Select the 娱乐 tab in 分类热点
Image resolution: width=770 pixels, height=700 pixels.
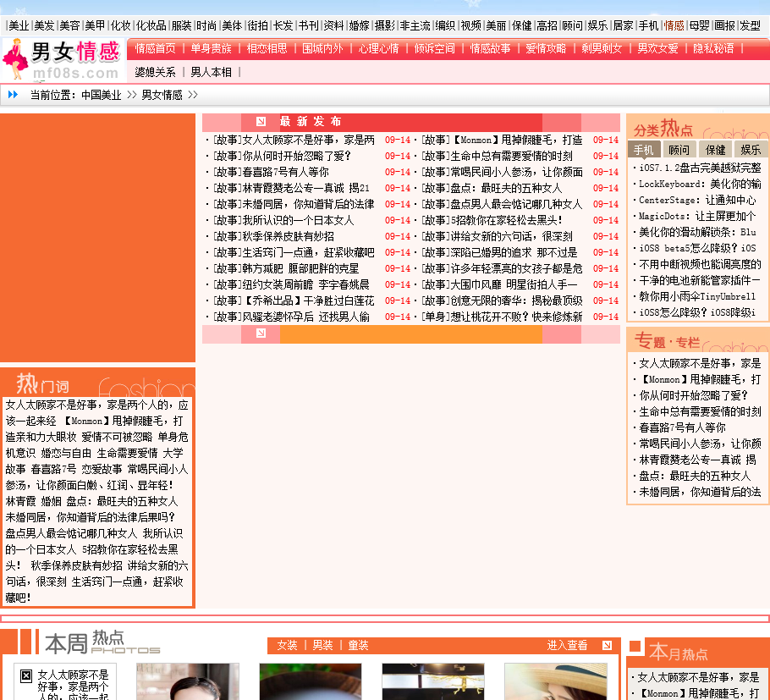tap(751, 149)
